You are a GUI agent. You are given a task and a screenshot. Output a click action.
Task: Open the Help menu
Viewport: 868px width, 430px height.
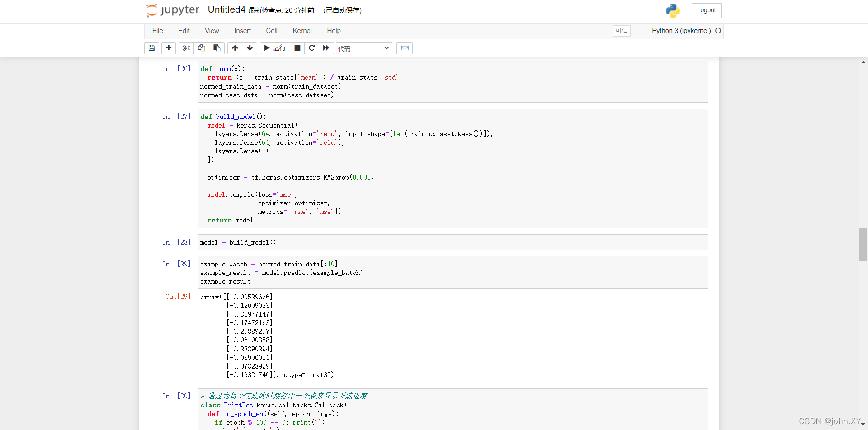334,31
